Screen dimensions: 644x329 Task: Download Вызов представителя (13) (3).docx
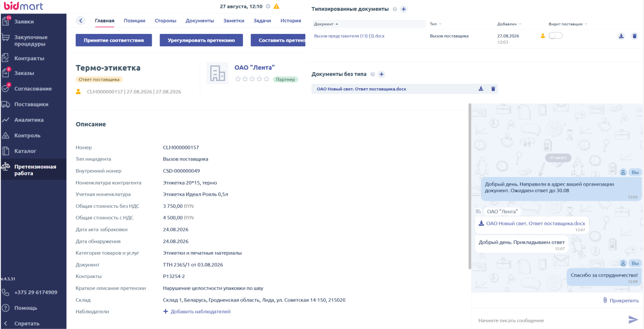(621, 36)
